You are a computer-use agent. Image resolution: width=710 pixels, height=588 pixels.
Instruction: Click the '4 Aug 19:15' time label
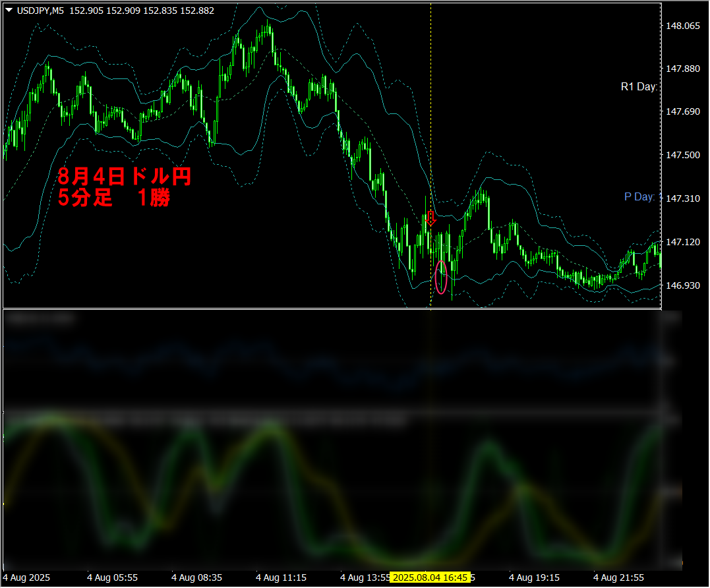[x=535, y=577]
